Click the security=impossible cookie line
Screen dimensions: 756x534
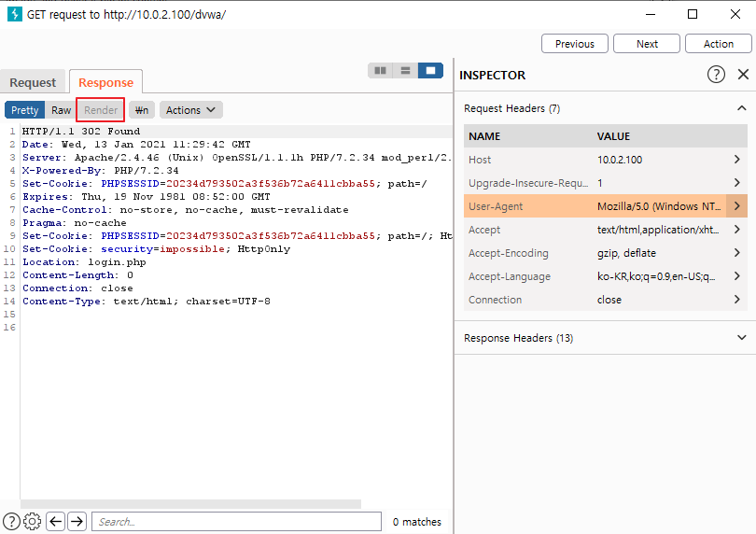click(156, 249)
